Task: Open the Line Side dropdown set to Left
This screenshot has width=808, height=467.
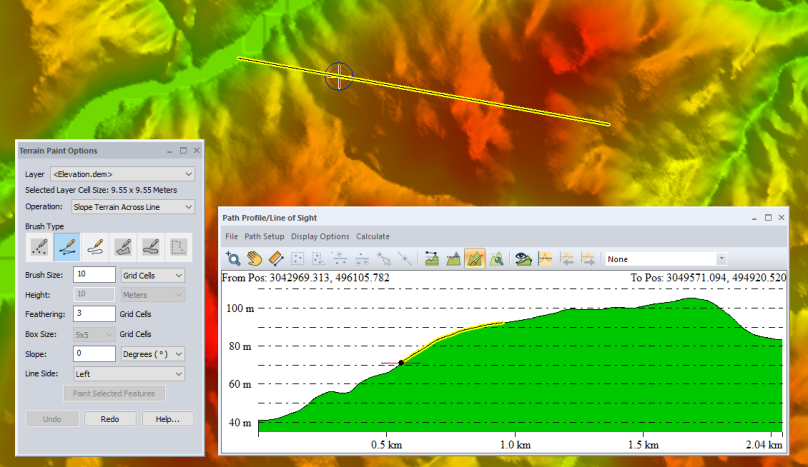Action: 128,373
